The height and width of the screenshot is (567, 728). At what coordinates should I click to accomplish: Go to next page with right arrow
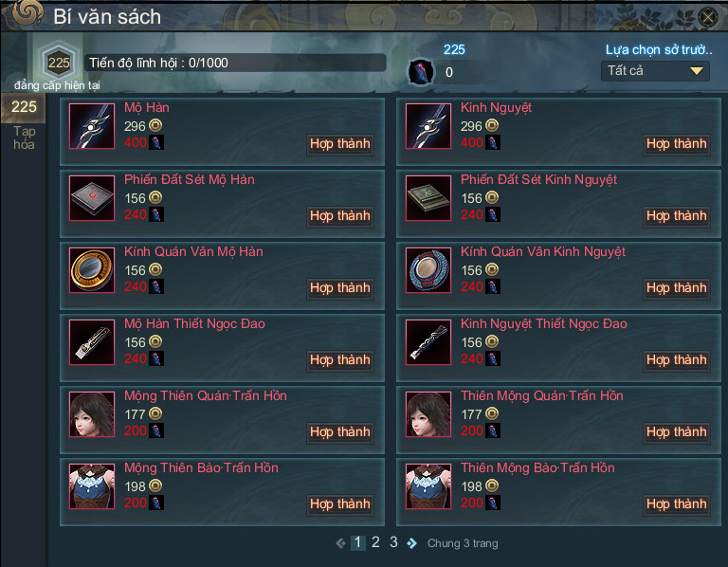[x=411, y=543]
